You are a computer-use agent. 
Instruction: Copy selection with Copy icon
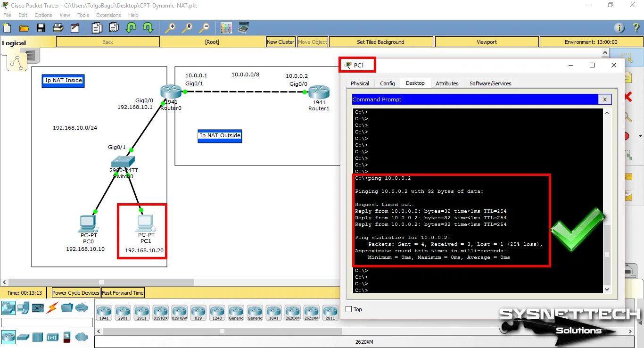click(97, 28)
